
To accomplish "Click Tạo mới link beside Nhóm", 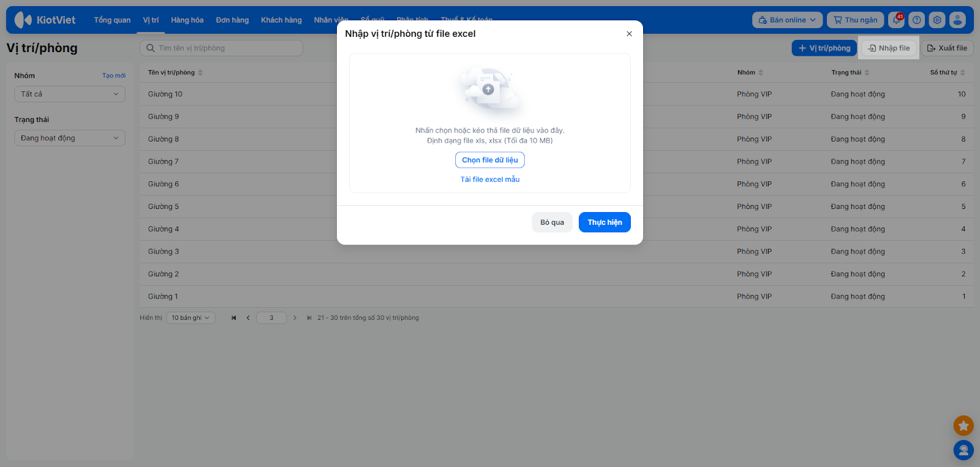I will 114,75.
